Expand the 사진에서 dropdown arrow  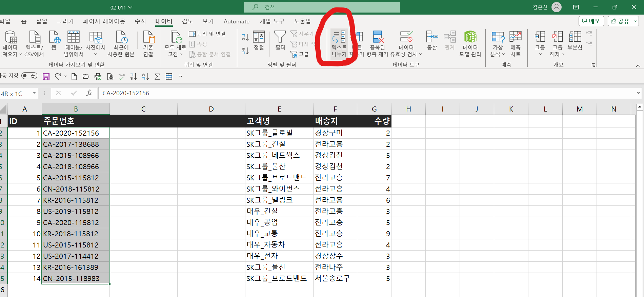[x=95, y=54]
